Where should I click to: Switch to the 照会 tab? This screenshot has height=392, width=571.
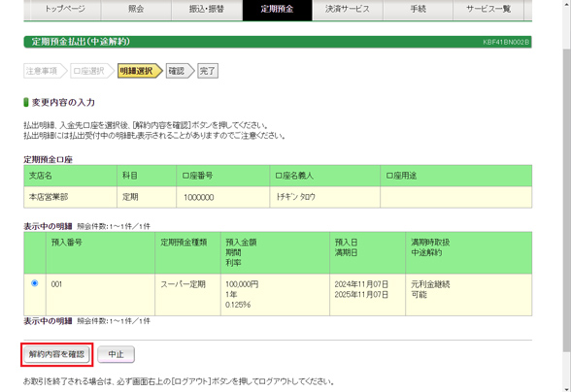coord(136,10)
